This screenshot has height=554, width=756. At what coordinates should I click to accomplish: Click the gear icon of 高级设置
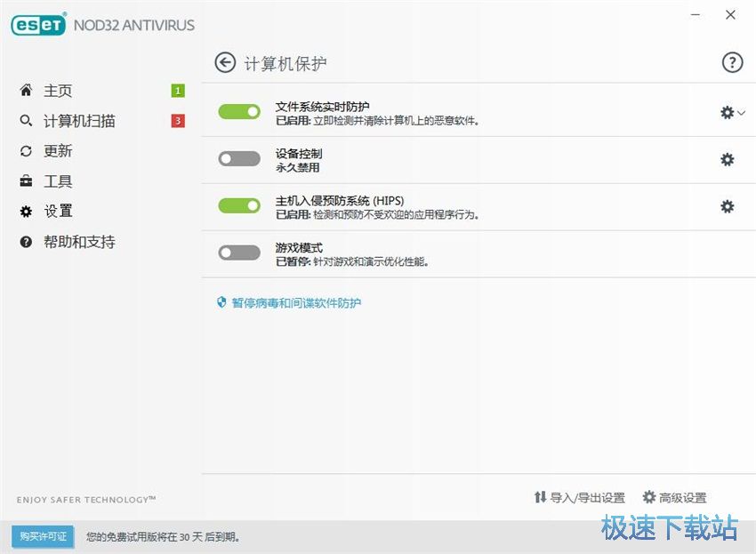click(x=649, y=497)
